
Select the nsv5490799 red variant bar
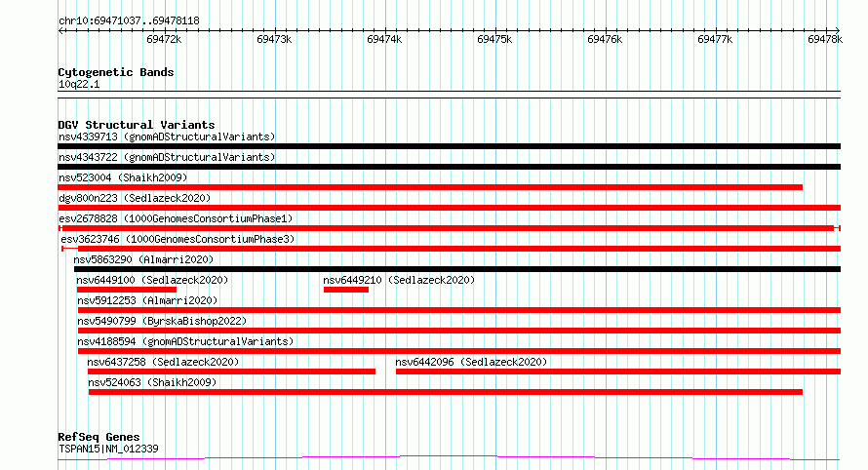pos(459,331)
